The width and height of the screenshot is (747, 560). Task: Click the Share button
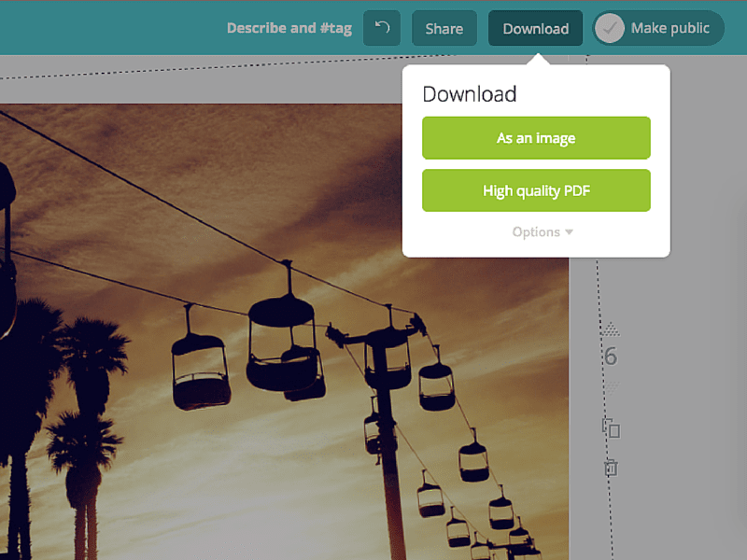click(444, 28)
